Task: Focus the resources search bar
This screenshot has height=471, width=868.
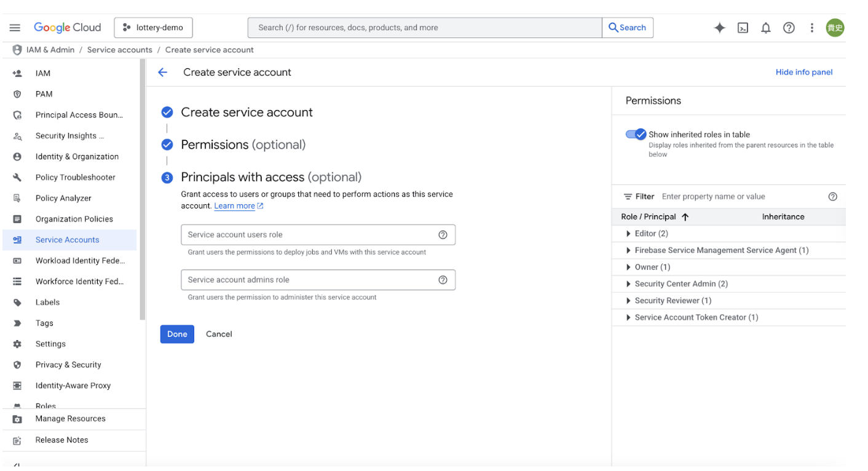Action: (425, 28)
